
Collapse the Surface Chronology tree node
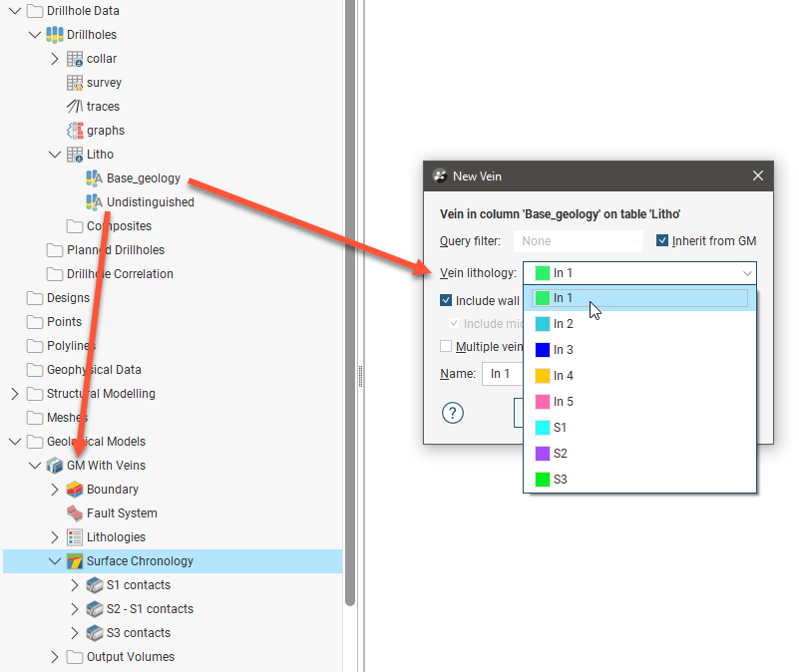click(55, 561)
